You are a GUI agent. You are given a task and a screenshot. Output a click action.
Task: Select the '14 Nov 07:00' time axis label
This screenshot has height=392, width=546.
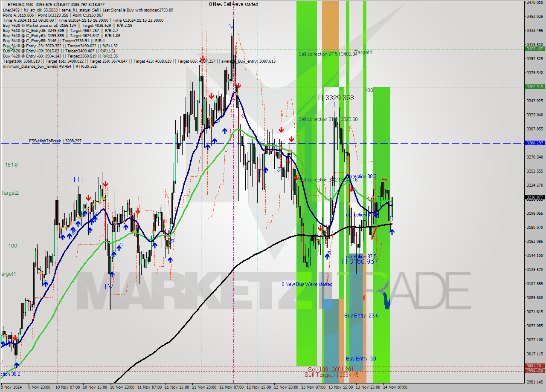tap(395, 387)
